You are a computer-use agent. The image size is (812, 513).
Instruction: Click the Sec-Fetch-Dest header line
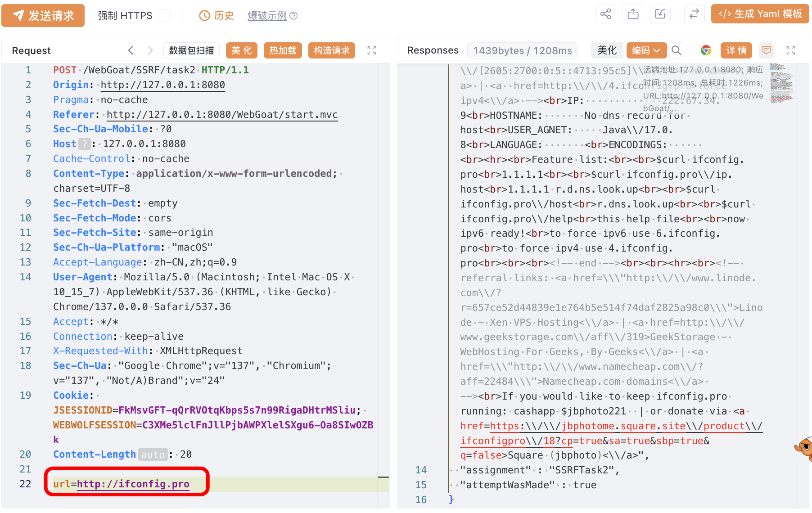pos(115,203)
